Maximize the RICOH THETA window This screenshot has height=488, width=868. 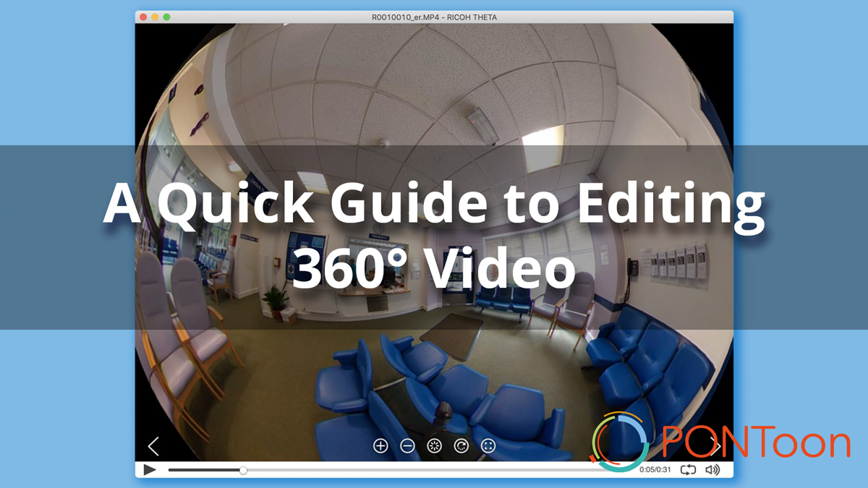(166, 17)
